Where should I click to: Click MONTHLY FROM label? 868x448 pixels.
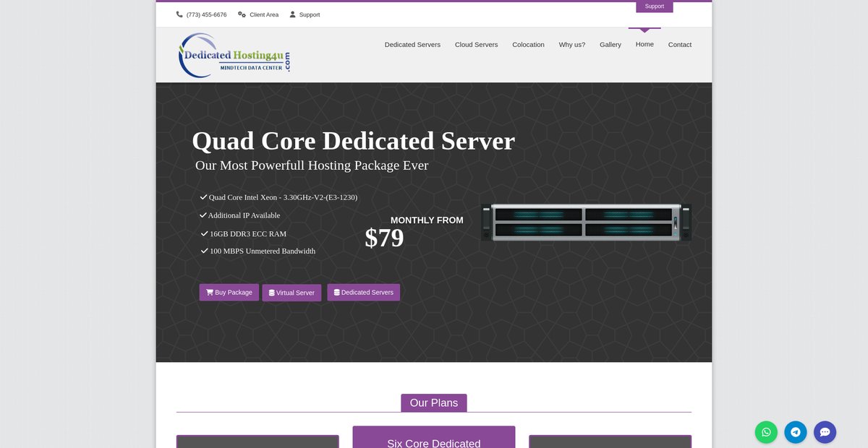427,220
